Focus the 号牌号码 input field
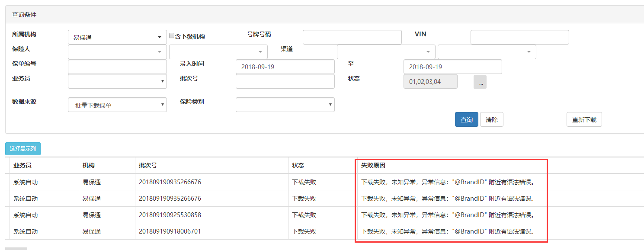 [x=352, y=37]
